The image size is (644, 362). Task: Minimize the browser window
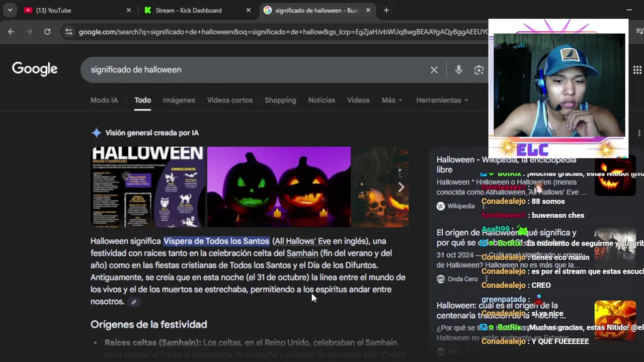[629, 10]
